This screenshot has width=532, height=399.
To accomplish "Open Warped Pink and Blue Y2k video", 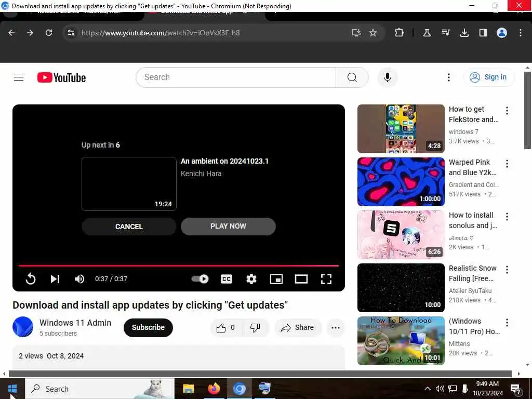I will point(401,181).
